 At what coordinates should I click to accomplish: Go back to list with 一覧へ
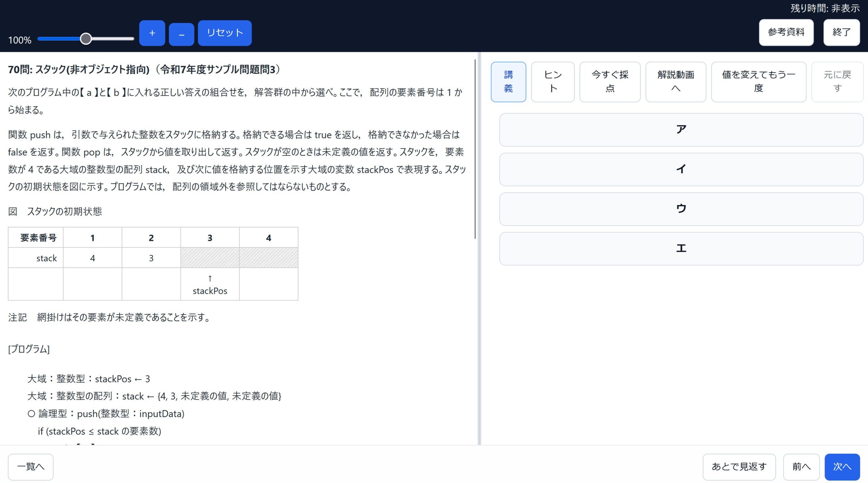(x=31, y=467)
